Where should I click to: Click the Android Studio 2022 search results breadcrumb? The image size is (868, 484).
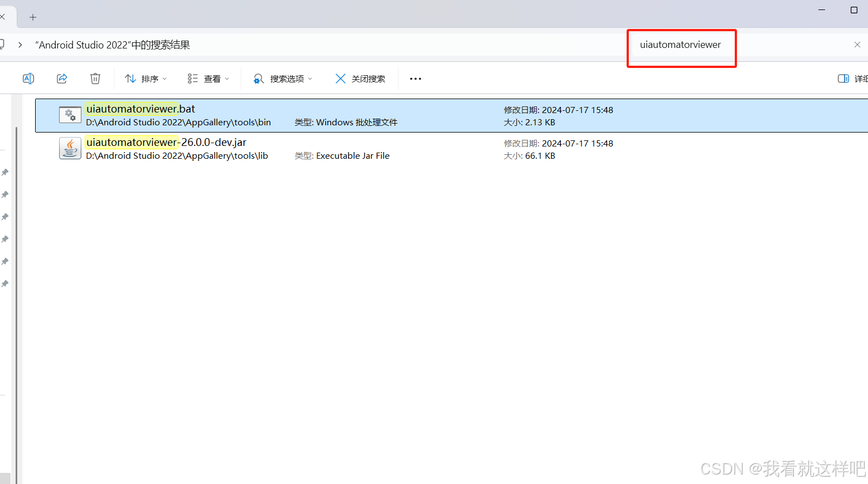111,45
